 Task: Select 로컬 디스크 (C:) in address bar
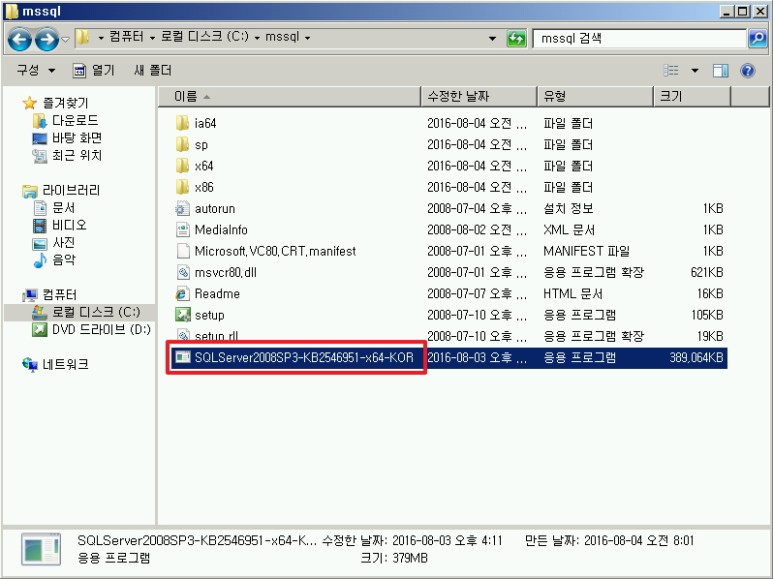tap(205, 37)
